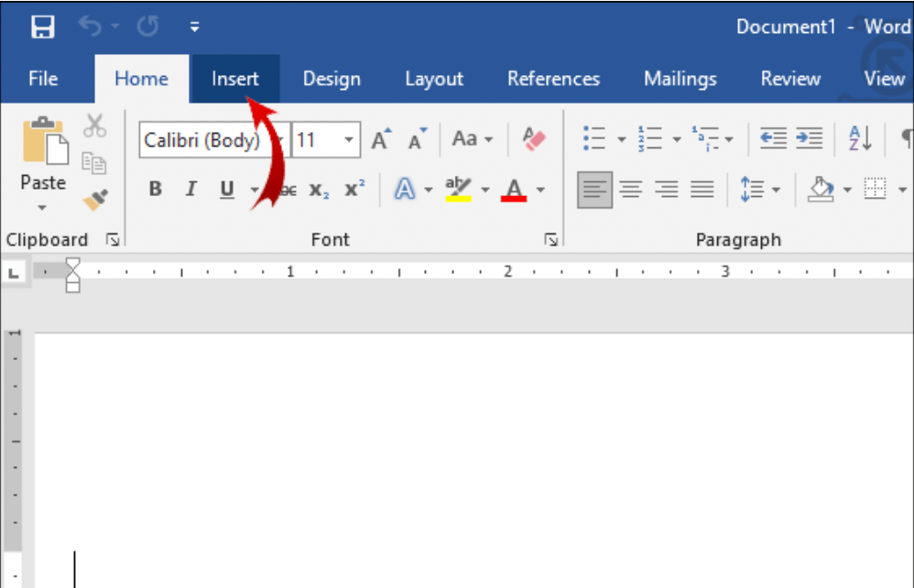Click the Increase Indent icon

pyautogui.click(x=810, y=137)
